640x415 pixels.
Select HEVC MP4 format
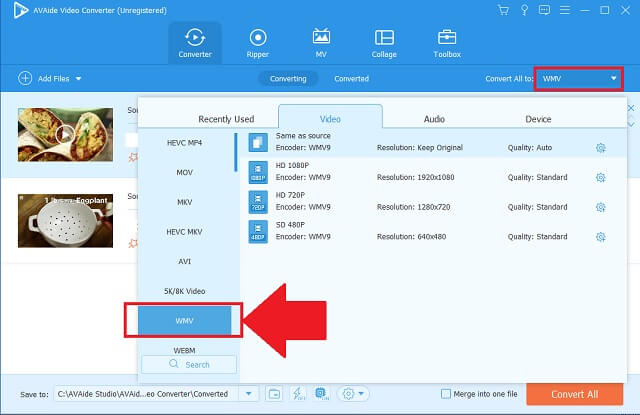pyautogui.click(x=184, y=143)
